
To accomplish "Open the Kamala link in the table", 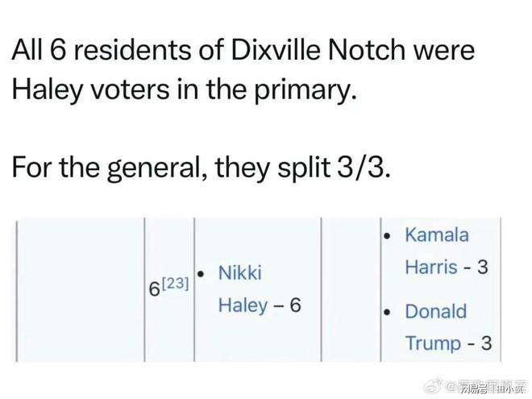I will coord(437,235).
